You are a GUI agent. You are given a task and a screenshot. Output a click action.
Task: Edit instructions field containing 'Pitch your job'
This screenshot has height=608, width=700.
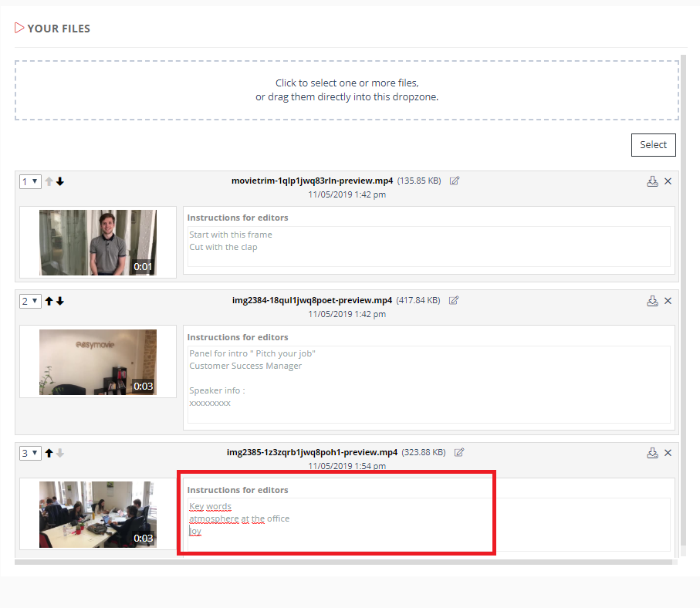coord(429,384)
